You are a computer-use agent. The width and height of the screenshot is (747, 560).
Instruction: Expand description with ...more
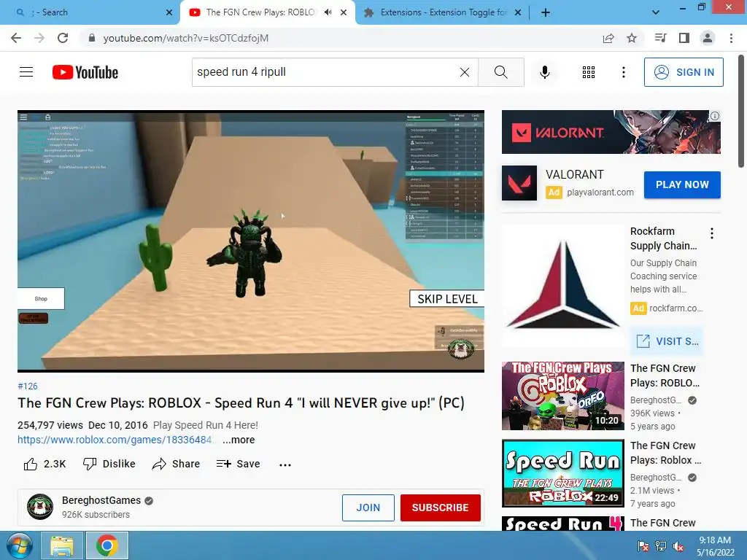pos(239,440)
